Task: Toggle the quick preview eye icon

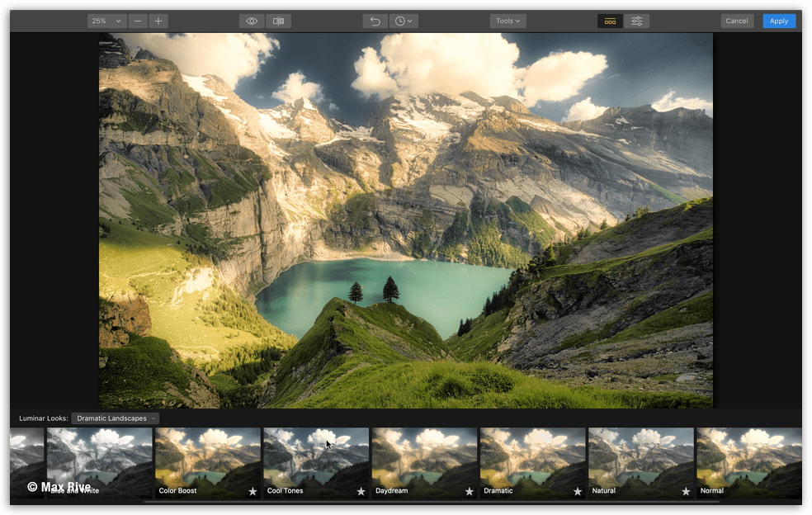Action: tap(252, 21)
